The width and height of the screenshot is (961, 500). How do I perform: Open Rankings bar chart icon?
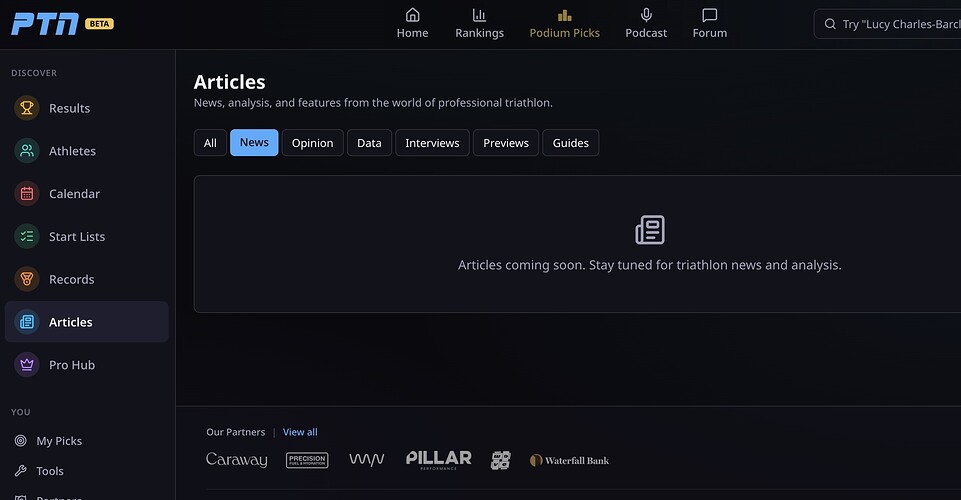pos(479,15)
